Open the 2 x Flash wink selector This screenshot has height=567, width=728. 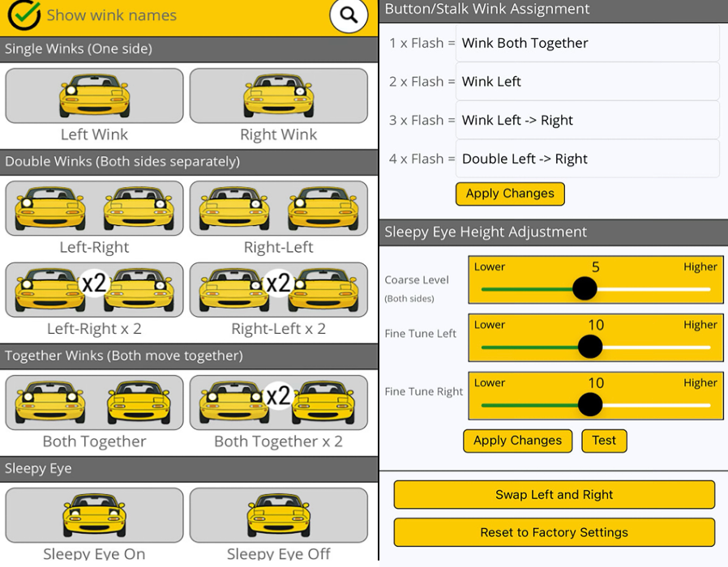point(587,82)
